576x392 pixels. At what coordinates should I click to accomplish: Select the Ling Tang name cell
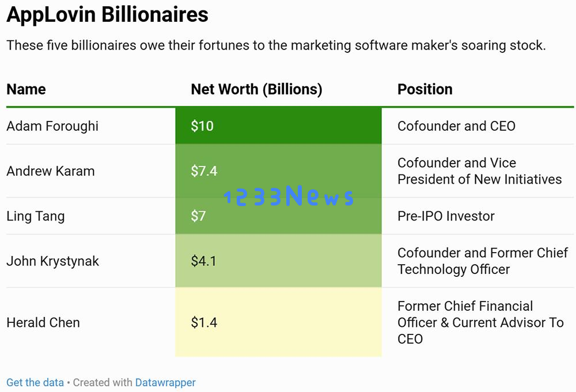tap(36, 216)
